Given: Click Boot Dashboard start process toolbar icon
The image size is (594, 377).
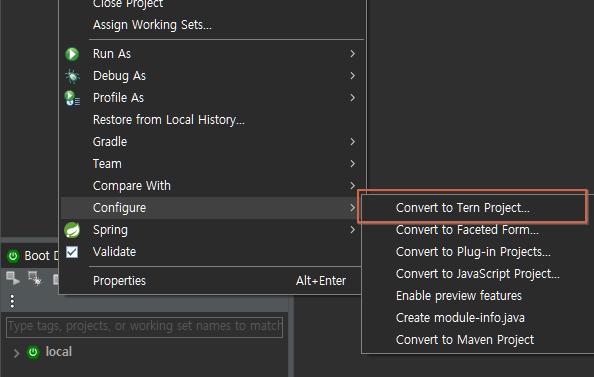Looking at the screenshot, I should coord(13,279).
